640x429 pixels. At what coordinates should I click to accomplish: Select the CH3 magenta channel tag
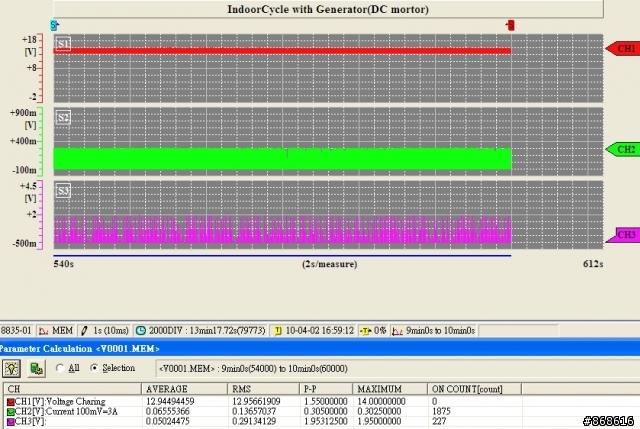coord(622,235)
